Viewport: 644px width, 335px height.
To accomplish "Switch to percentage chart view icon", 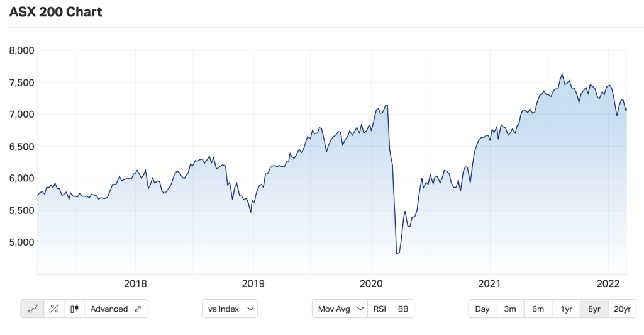I will pyautogui.click(x=55, y=309).
